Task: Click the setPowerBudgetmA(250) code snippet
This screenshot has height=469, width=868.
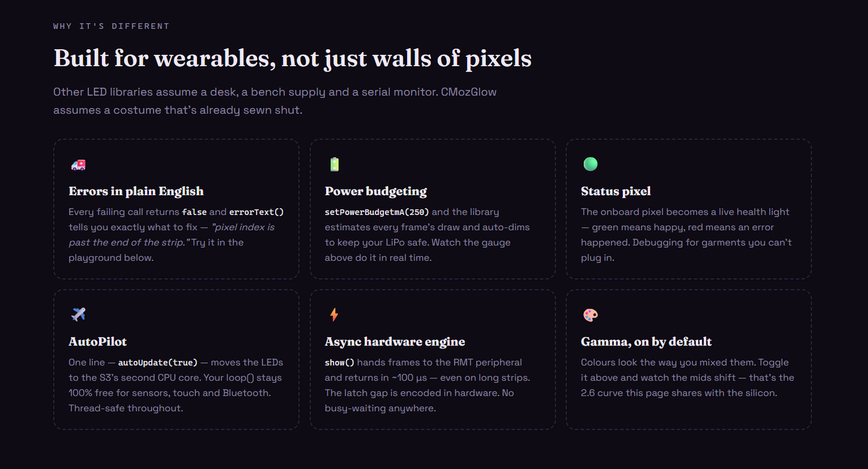Action: coord(377,212)
